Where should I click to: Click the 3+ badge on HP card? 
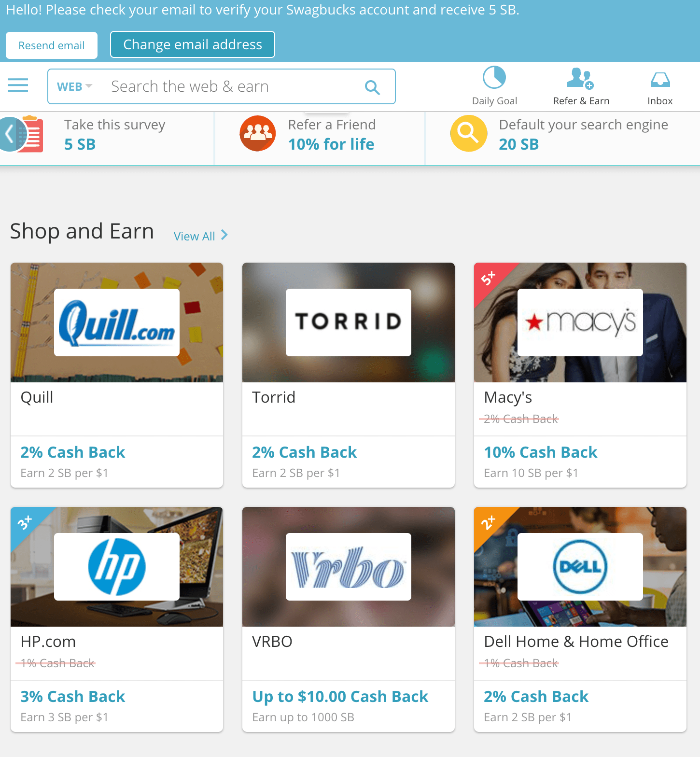point(25,522)
